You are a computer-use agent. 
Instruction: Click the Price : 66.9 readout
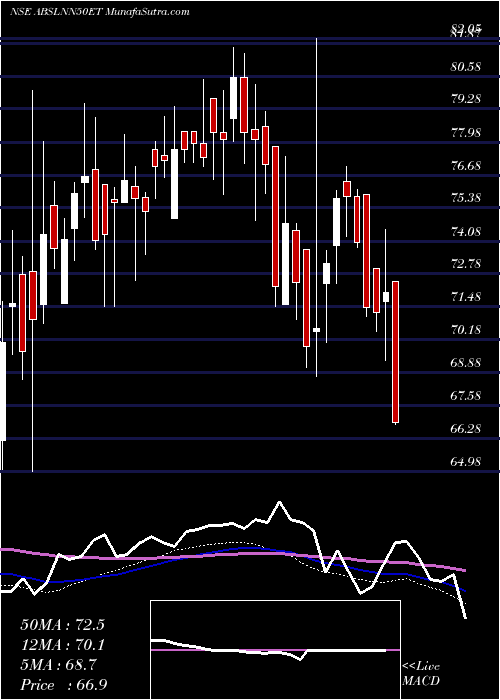64,685
